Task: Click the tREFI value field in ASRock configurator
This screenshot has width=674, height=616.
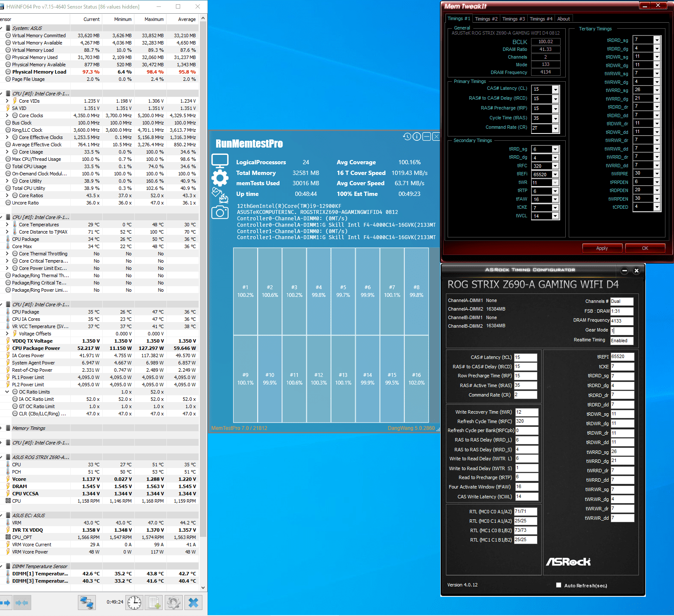Action: (x=622, y=356)
